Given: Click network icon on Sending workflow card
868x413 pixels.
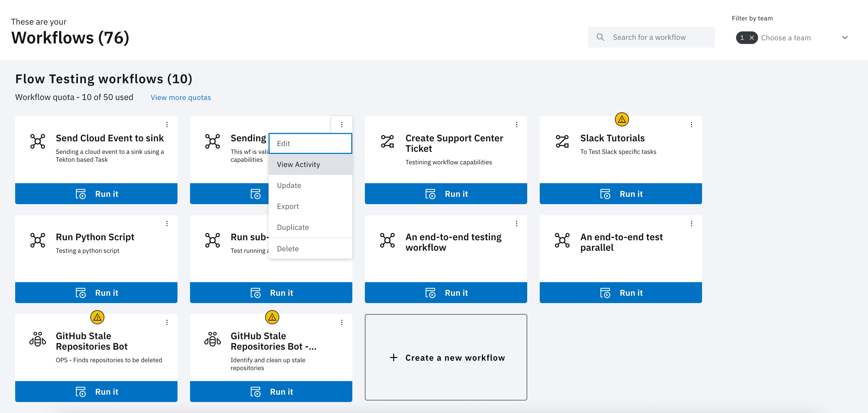Looking at the screenshot, I should (x=212, y=142).
